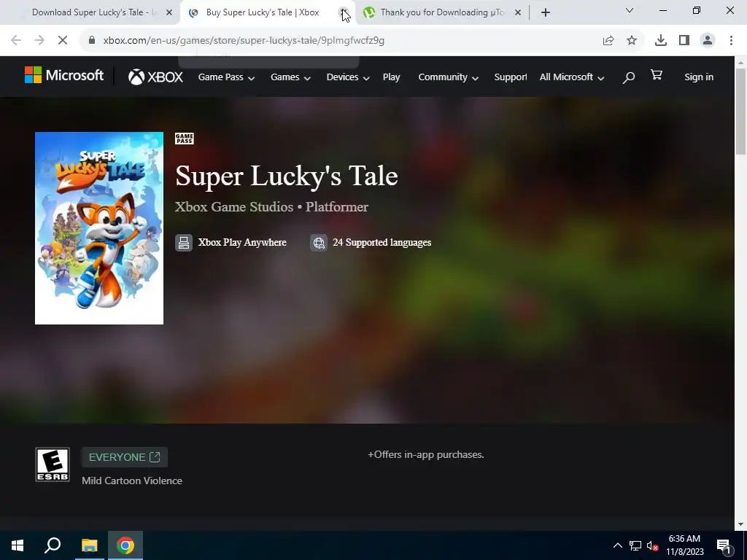Open the Xbox site search
This screenshot has width=747, height=560.
[x=628, y=77]
